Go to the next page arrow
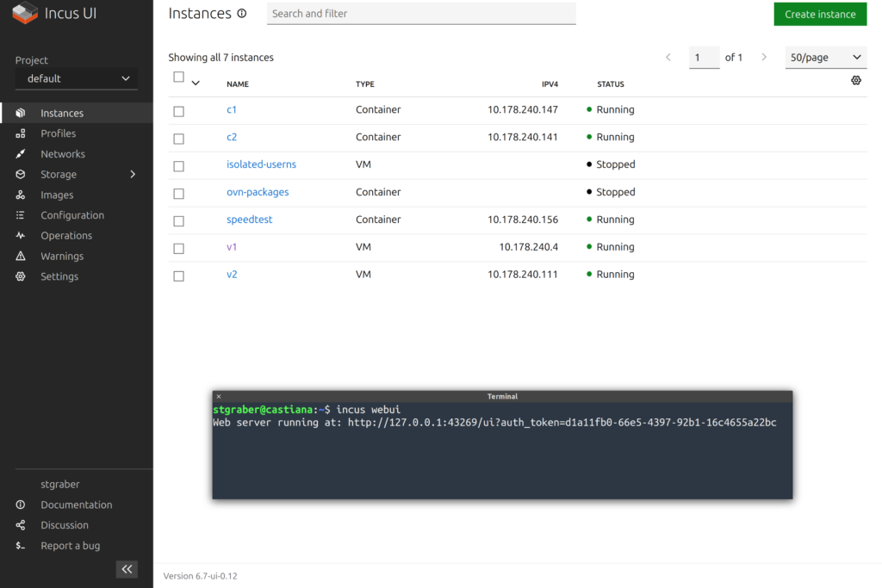The image size is (882, 588). (x=764, y=58)
